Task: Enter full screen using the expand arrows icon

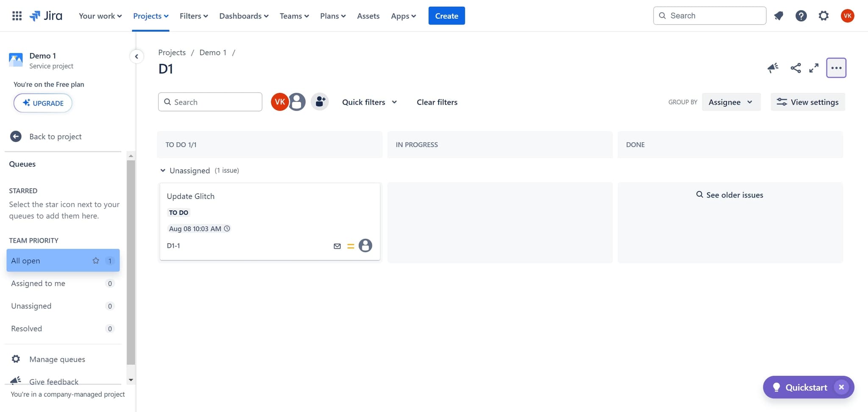Action: (x=814, y=68)
